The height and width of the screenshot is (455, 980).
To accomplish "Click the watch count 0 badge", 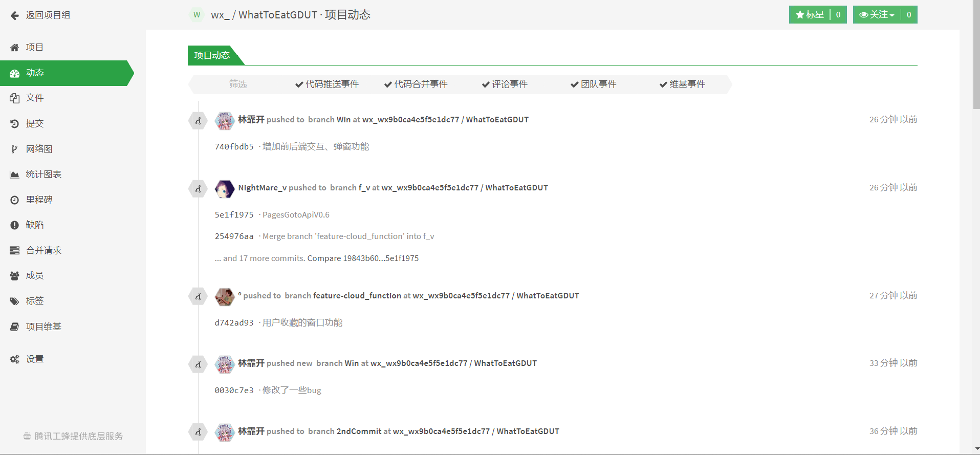I will [909, 15].
